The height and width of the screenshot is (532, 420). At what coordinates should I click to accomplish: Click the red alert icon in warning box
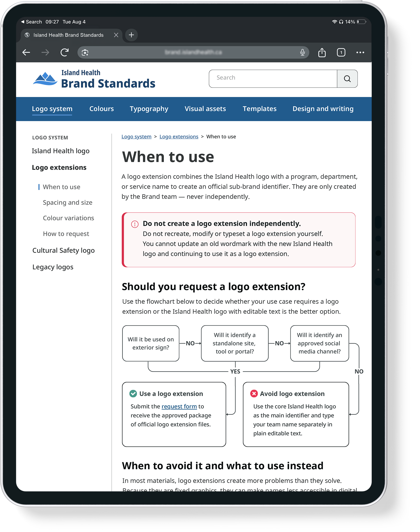(x=135, y=224)
